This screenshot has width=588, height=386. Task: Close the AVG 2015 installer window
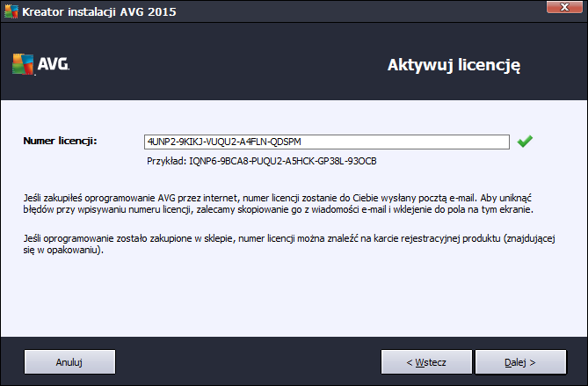(564, 7)
